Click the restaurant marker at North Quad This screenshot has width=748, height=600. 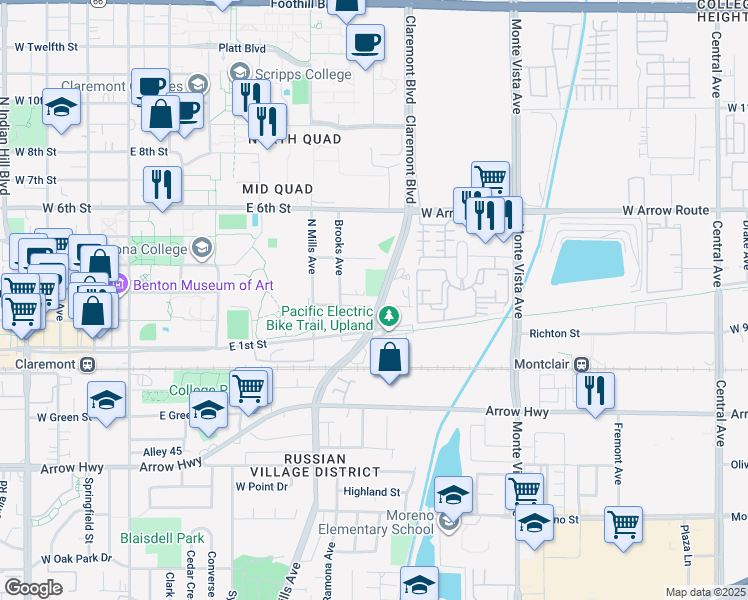(268, 123)
